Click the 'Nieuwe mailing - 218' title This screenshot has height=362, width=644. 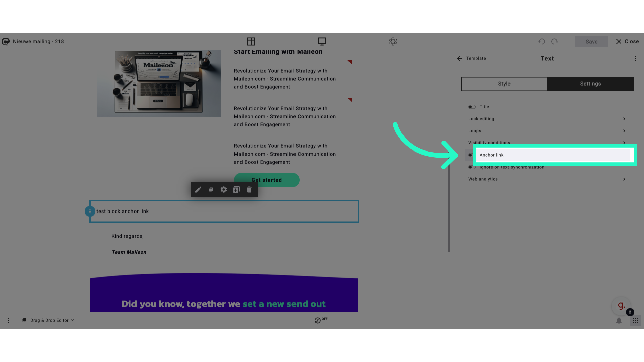coord(39,41)
